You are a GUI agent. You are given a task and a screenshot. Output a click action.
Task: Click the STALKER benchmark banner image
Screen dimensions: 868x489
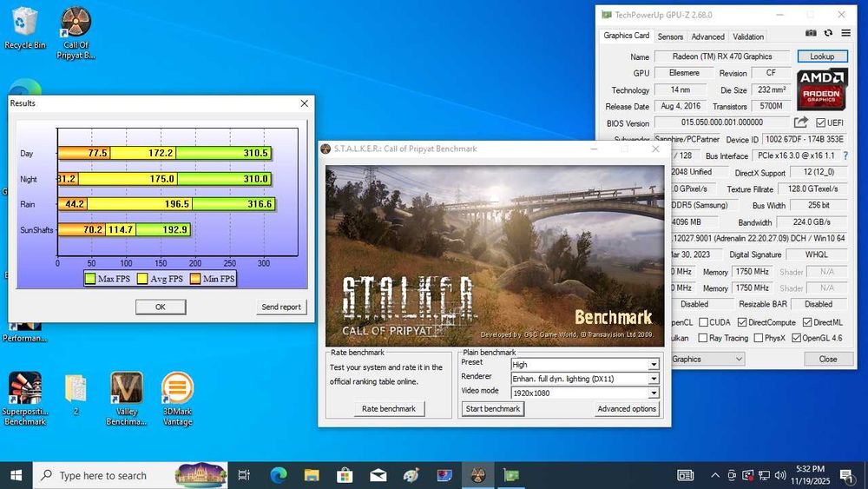click(495, 256)
